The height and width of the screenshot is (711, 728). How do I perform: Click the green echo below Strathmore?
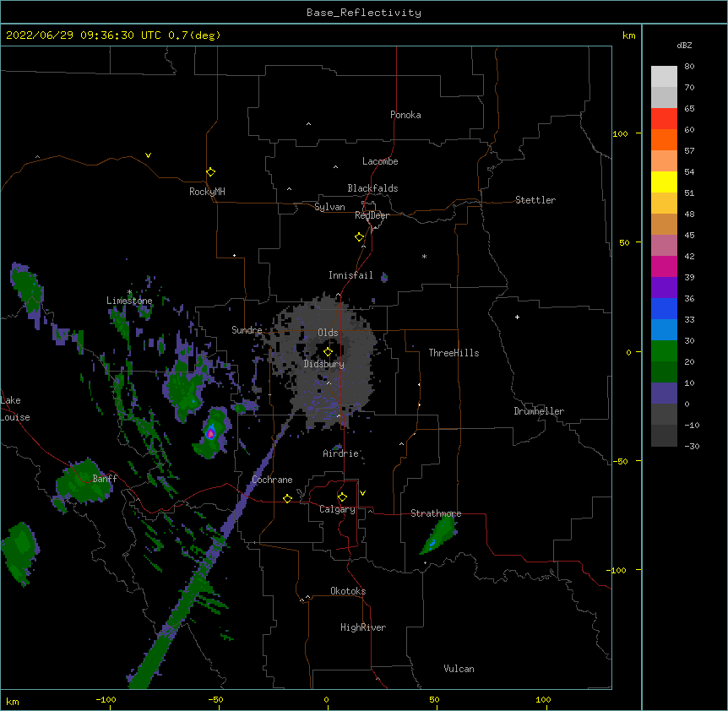(x=439, y=535)
